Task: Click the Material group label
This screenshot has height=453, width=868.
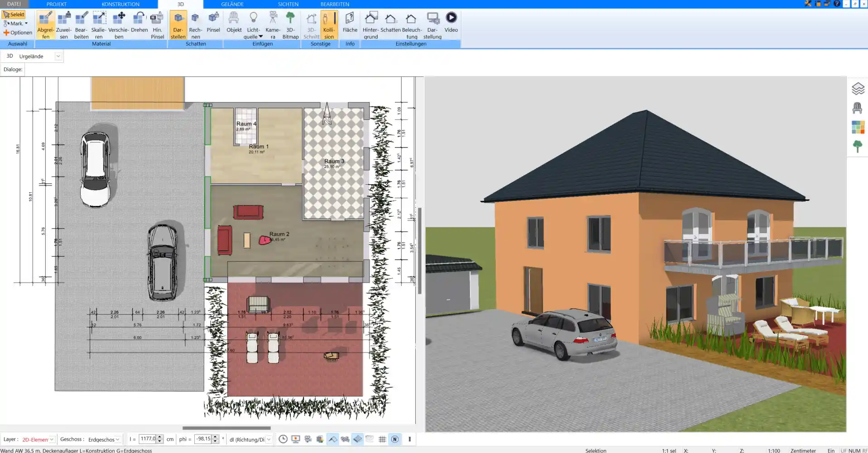Action: tap(101, 44)
